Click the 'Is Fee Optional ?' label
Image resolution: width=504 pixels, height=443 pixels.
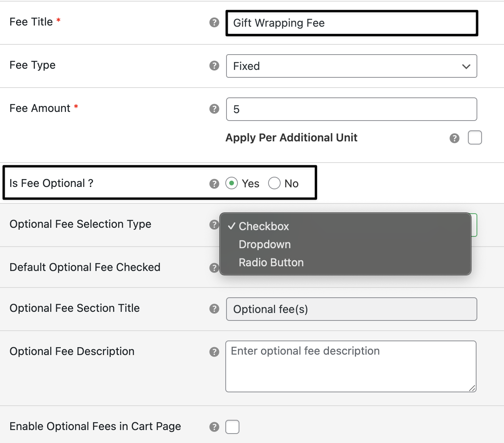51,183
